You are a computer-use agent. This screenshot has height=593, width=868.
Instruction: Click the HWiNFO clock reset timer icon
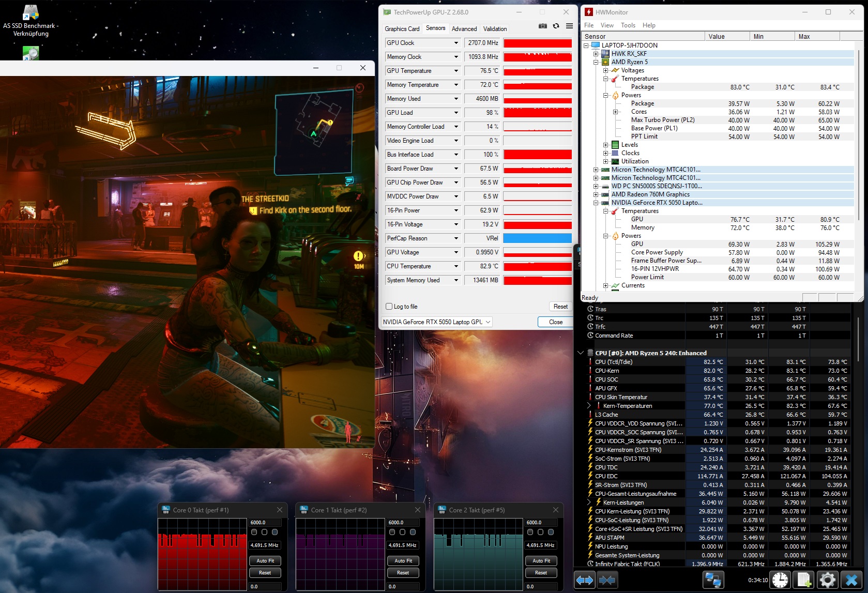[780, 580]
